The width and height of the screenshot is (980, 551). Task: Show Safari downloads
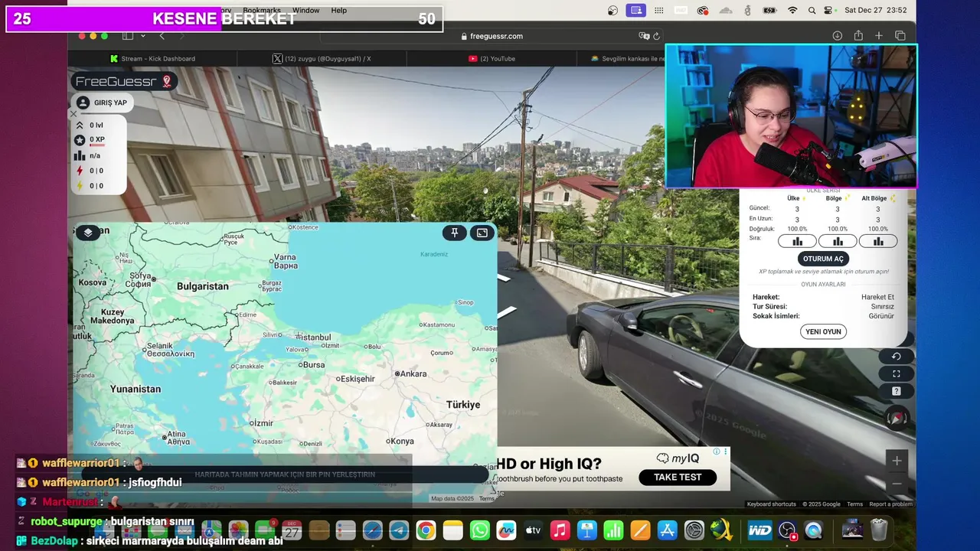[x=837, y=36]
